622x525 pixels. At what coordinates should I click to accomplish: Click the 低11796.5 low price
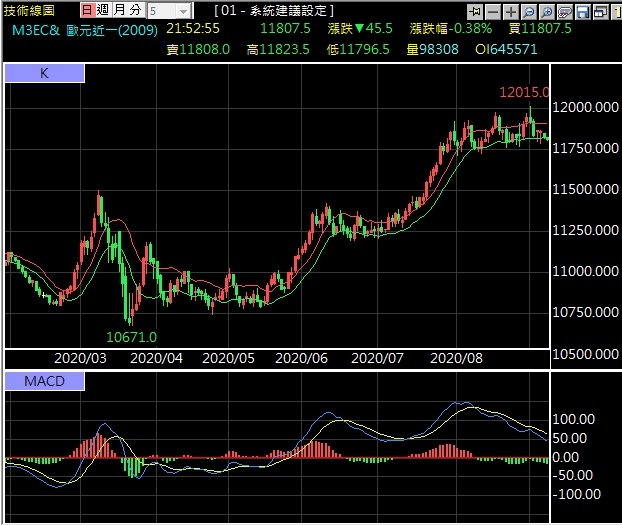pos(358,49)
